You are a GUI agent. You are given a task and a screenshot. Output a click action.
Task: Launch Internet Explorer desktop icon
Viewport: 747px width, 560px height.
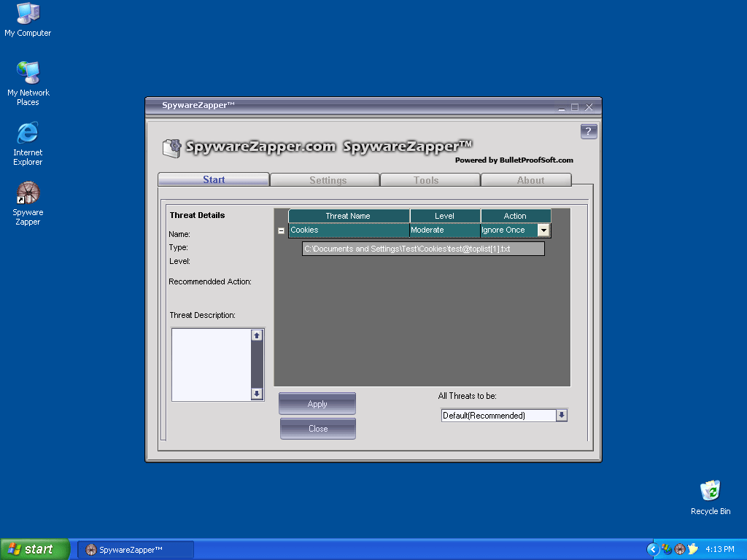tap(28, 133)
